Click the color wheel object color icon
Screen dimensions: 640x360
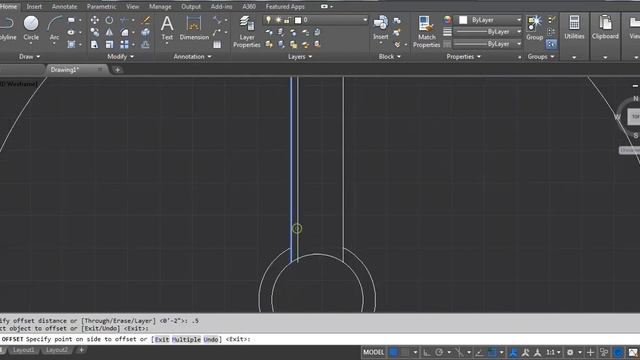[x=447, y=20]
